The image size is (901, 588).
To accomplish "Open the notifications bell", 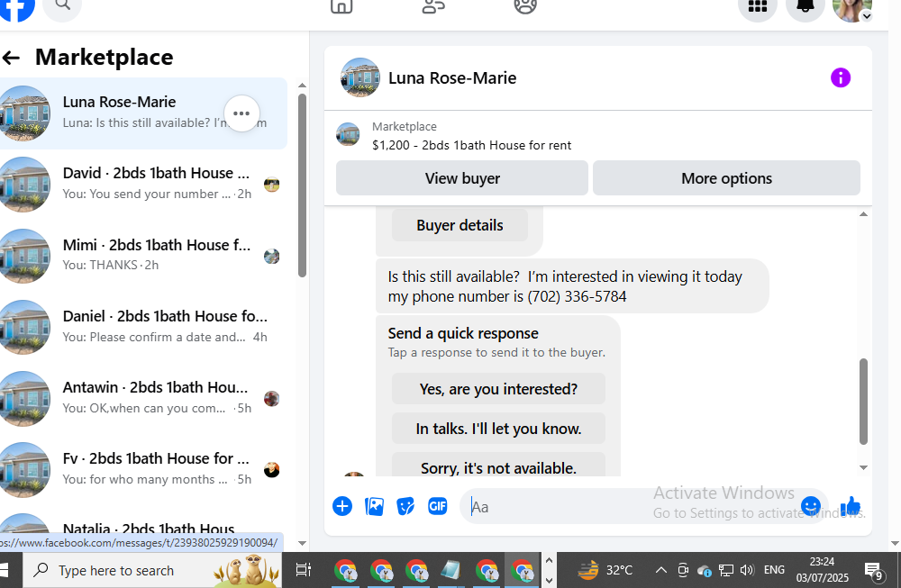I will pos(805,7).
